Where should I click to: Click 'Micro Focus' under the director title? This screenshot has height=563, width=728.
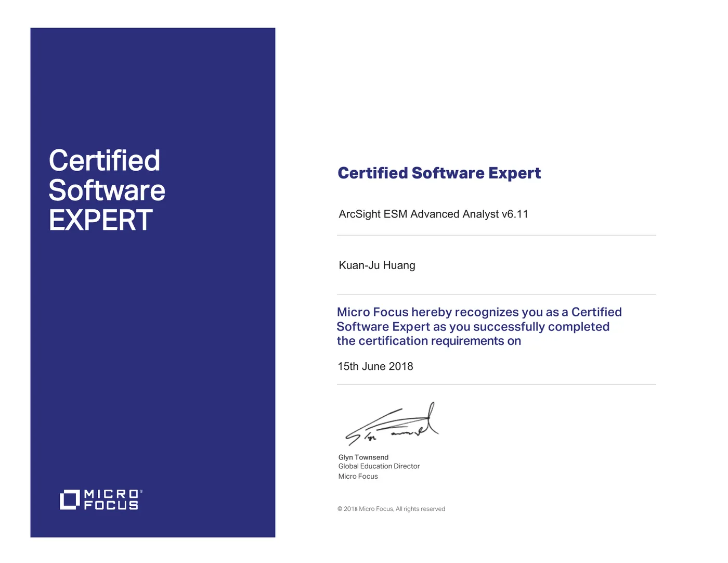[x=358, y=477]
